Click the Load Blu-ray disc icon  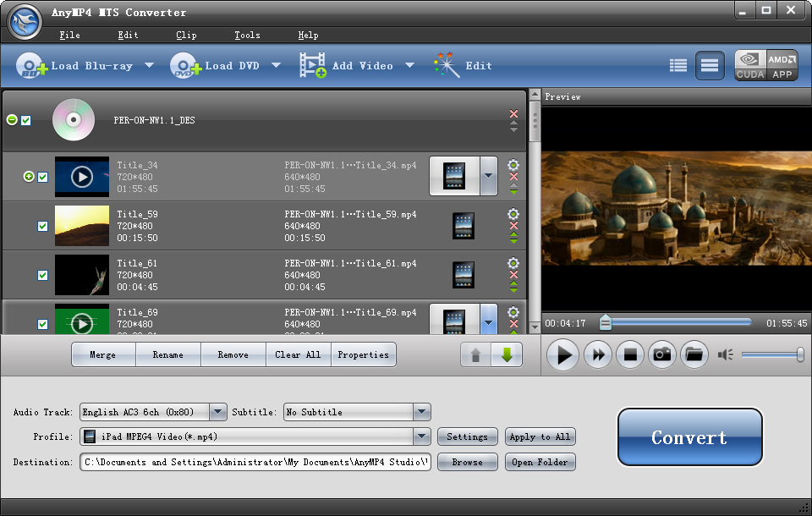(31, 66)
